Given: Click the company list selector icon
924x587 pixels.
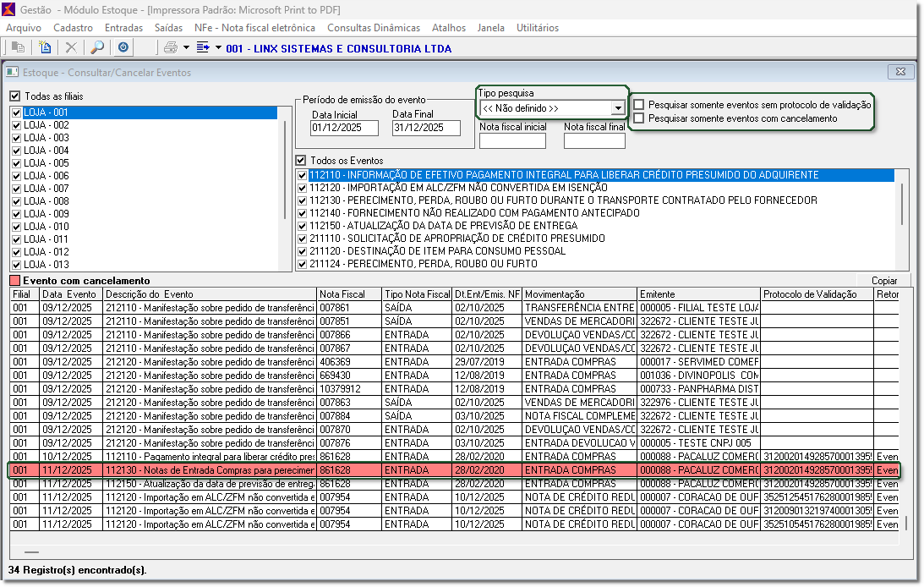Looking at the screenshot, I should [x=203, y=48].
